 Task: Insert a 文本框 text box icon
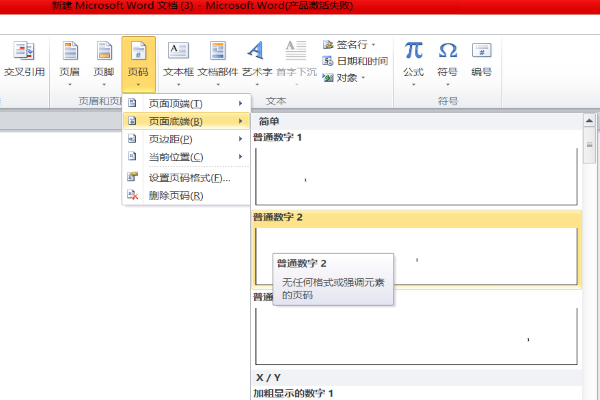[x=178, y=51]
